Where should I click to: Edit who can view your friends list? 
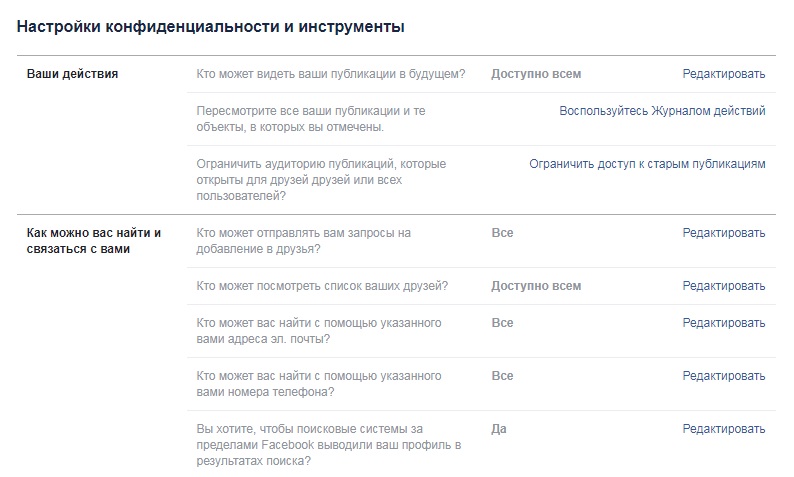point(724,286)
